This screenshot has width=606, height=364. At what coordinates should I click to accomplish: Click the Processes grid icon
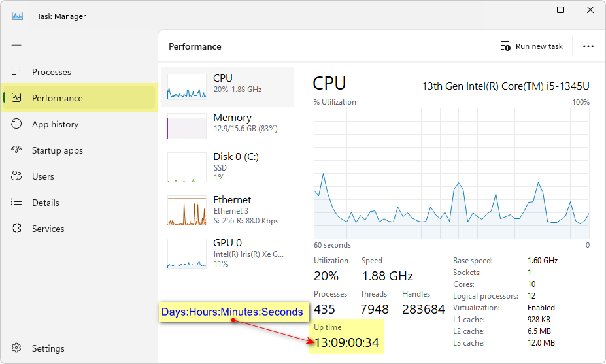[x=17, y=71]
